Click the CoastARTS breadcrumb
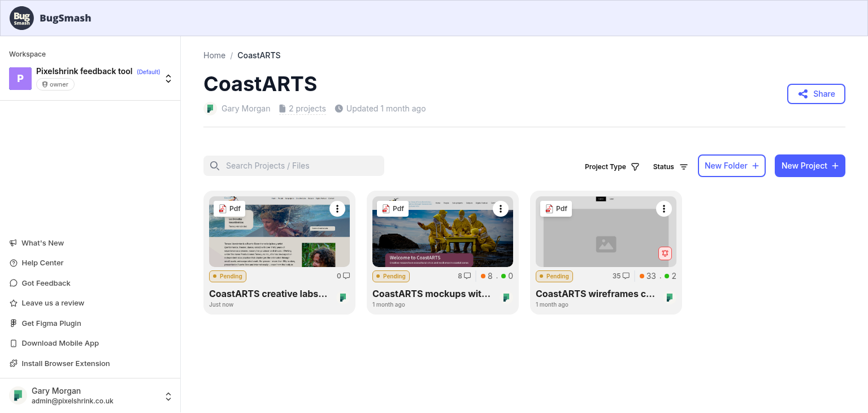The height and width of the screenshot is (413, 868). pyautogui.click(x=259, y=55)
